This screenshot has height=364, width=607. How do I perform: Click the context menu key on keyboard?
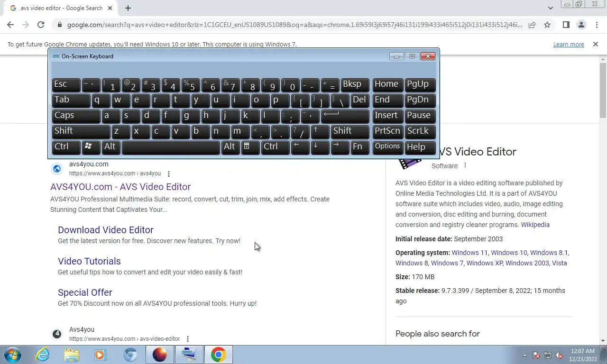pyautogui.click(x=250, y=147)
